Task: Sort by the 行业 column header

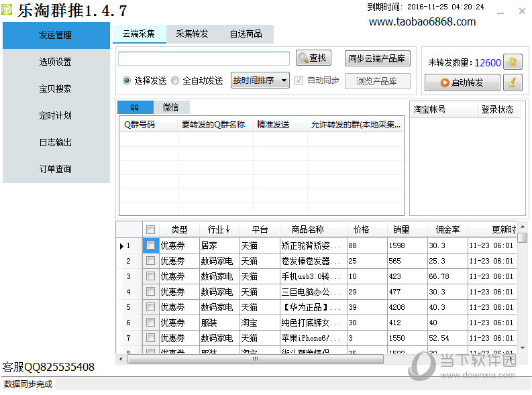Action: coord(219,229)
